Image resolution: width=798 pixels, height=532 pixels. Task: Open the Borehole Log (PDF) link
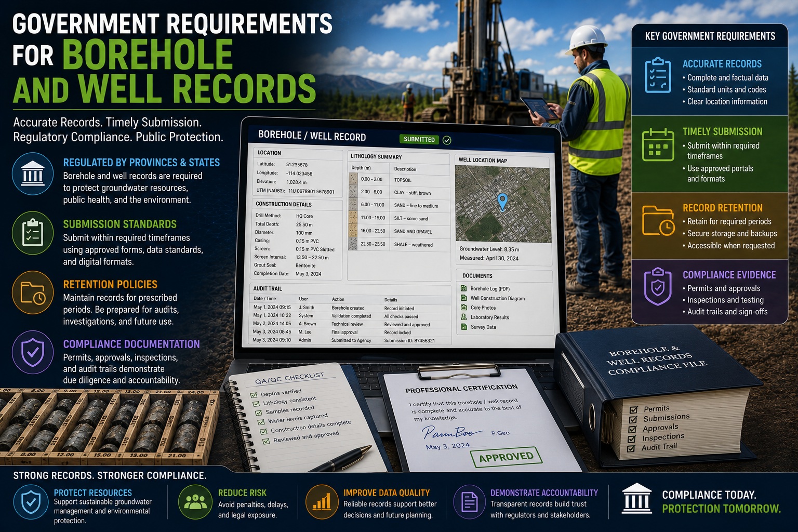(490, 288)
